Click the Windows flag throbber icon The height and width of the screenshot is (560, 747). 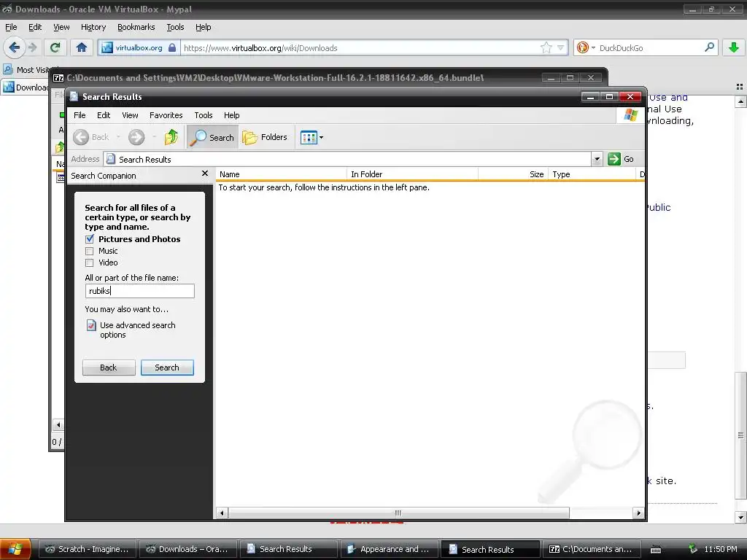point(630,115)
